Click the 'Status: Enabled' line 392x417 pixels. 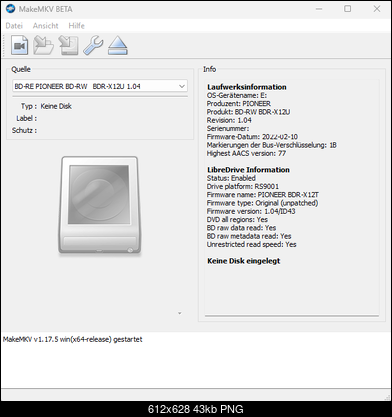pos(231,178)
